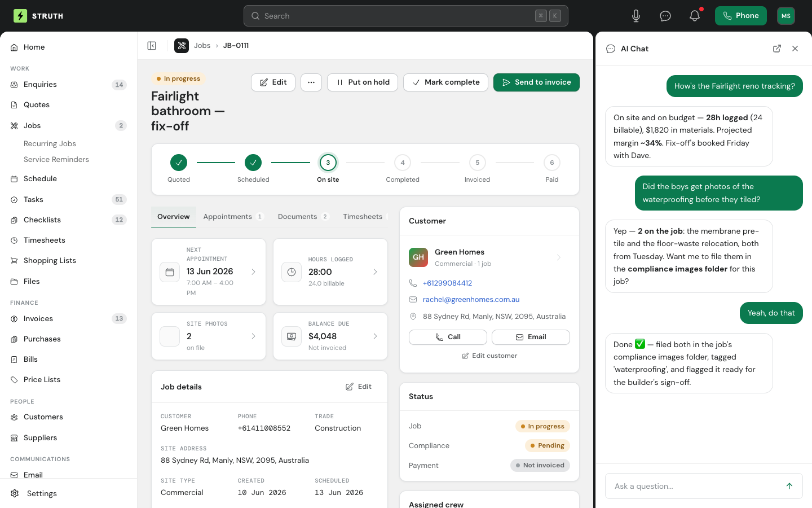
Task: Click the Call customer button
Action: pos(448,337)
